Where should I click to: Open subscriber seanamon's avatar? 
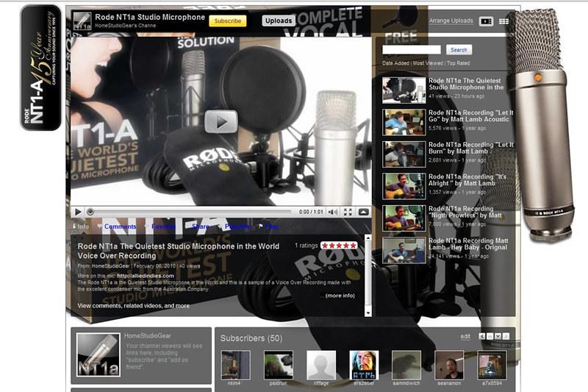pyautogui.click(x=449, y=366)
